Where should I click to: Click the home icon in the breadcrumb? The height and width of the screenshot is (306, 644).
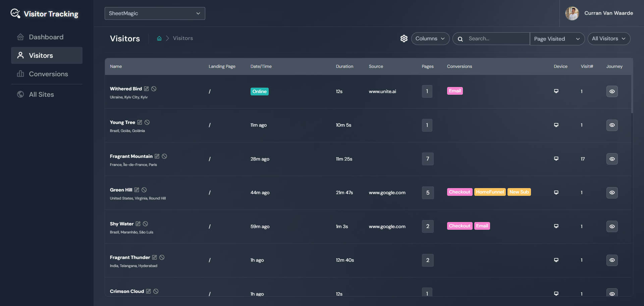pyautogui.click(x=159, y=38)
